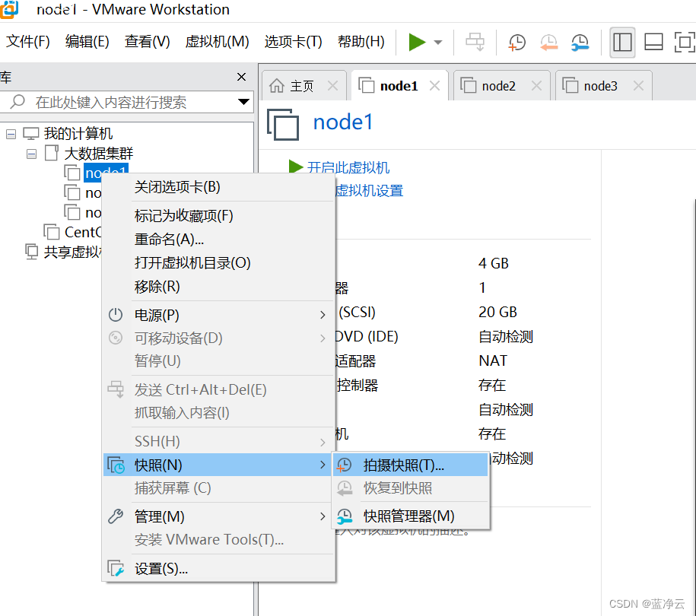Open the search box dropdown arrow

click(x=244, y=102)
